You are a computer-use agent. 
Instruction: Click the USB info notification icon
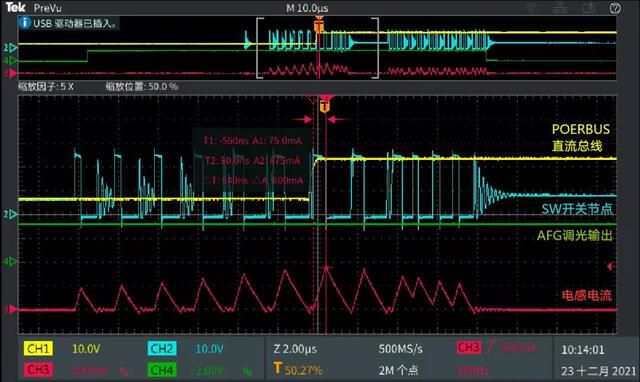point(24,22)
